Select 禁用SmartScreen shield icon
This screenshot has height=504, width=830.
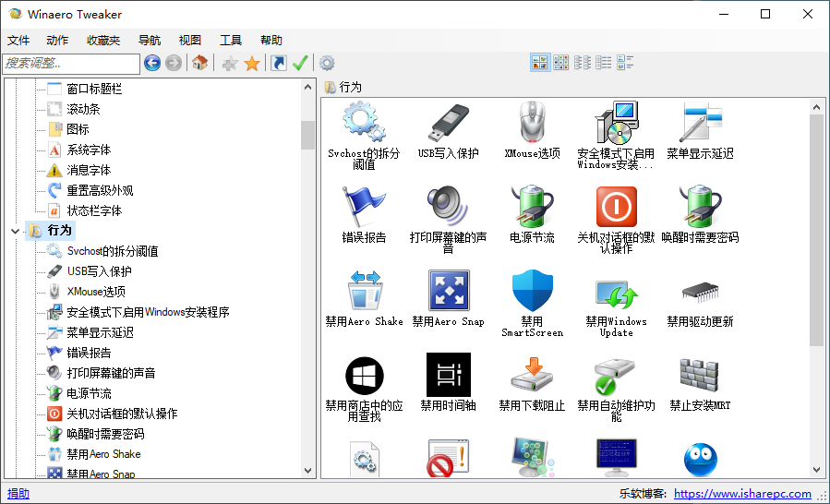pyautogui.click(x=532, y=290)
